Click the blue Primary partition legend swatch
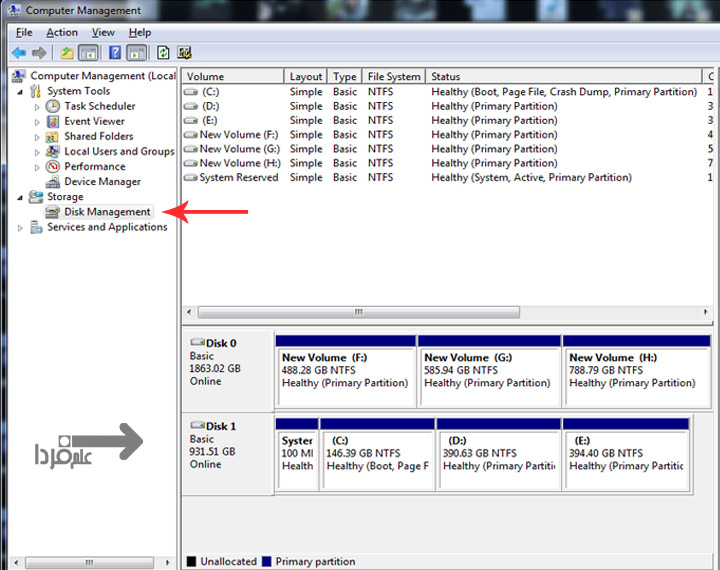The height and width of the screenshot is (570, 720). [267, 562]
